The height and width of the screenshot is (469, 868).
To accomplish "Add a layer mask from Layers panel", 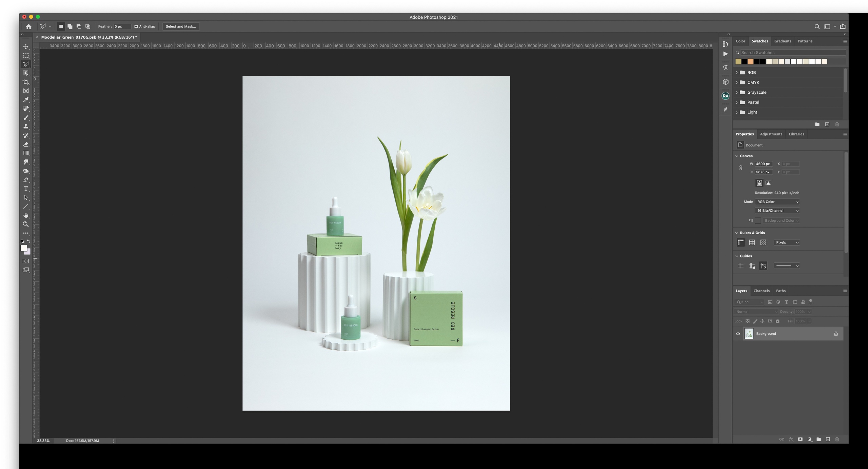I will (x=800, y=439).
